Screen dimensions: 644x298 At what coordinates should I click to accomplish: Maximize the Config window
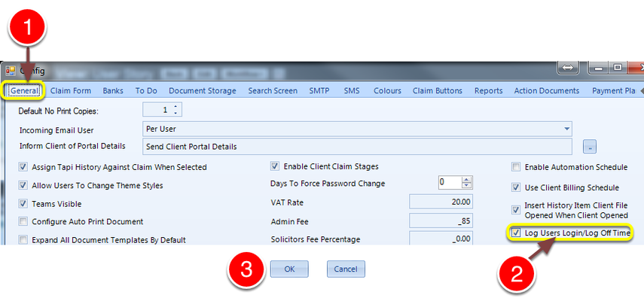pyautogui.click(x=618, y=68)
